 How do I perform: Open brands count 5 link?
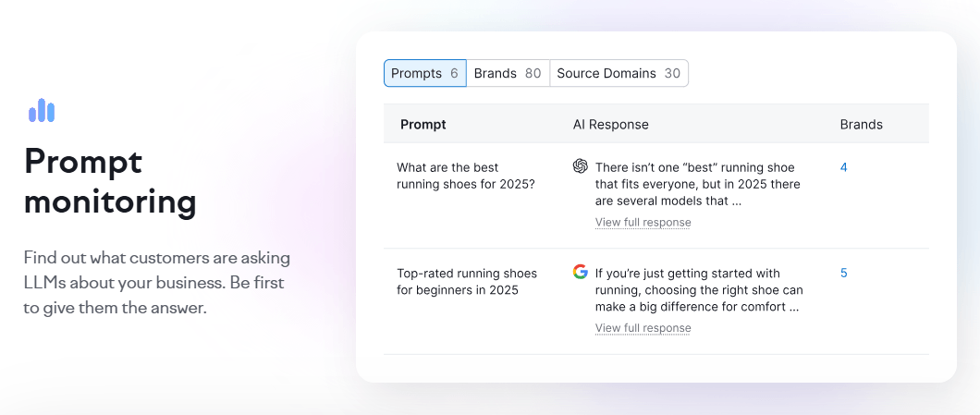[844, 274]
